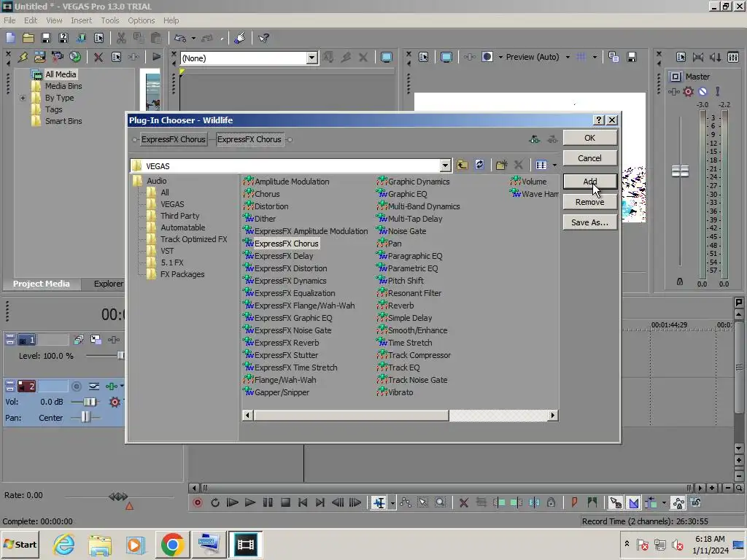Click the Save floppy disk toolbar icon

click(x=46, y=38)
